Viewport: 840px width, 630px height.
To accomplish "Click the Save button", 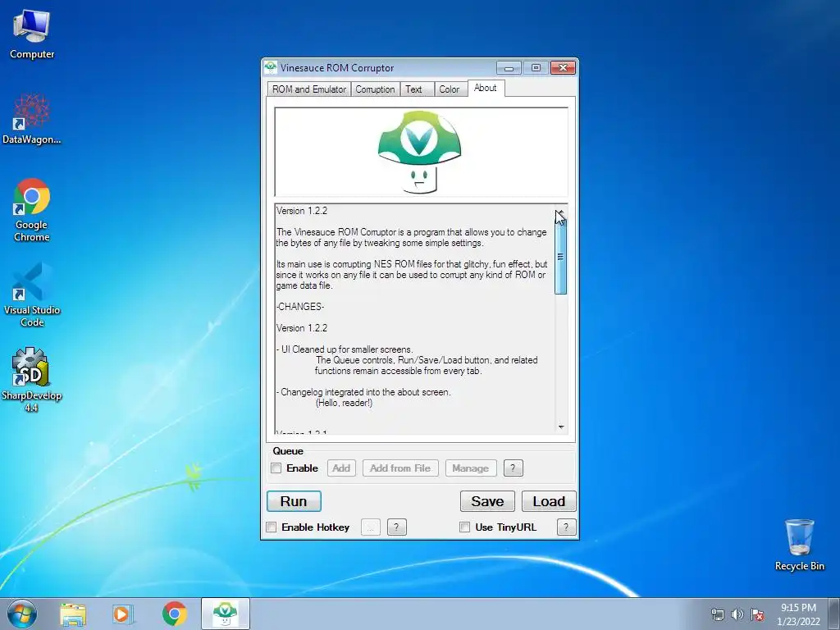I will coord(487,501).
